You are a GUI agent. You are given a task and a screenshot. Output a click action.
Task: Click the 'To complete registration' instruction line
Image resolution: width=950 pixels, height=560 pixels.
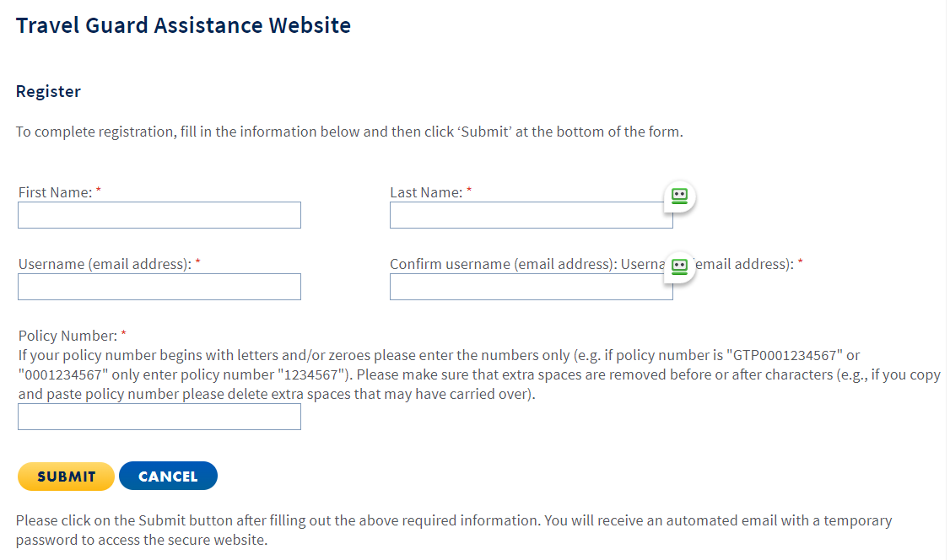(349, 132)
